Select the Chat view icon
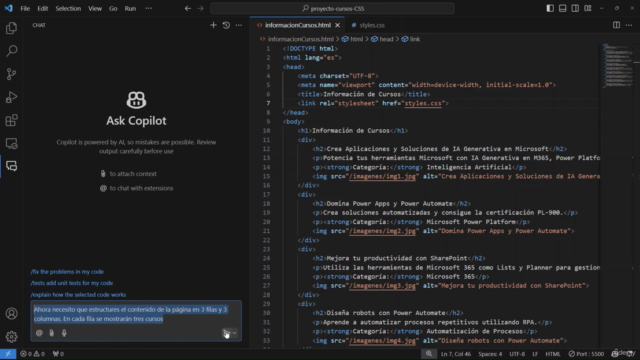The width and height of the screenshot is (640, 360). 11,166
